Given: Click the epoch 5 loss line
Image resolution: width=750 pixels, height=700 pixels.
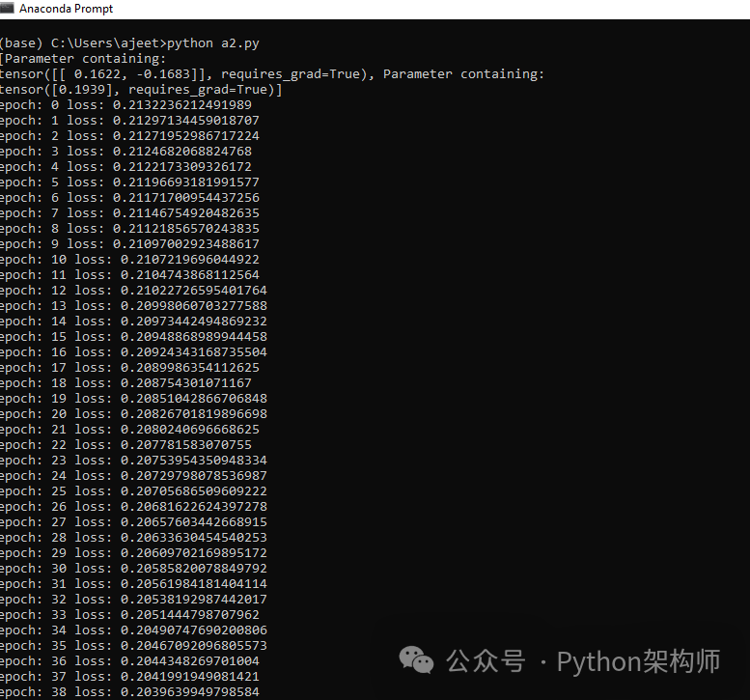Looking at the screenshot, I should [x=129, y=182].
